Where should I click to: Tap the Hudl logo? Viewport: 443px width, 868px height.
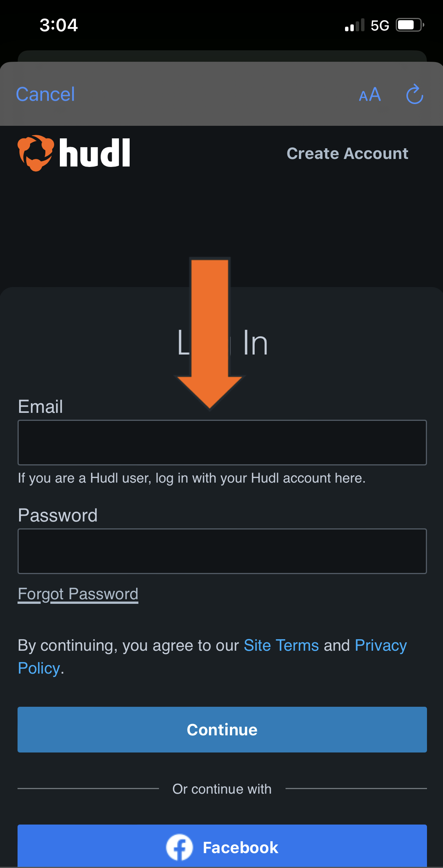[x=74, y=153]
